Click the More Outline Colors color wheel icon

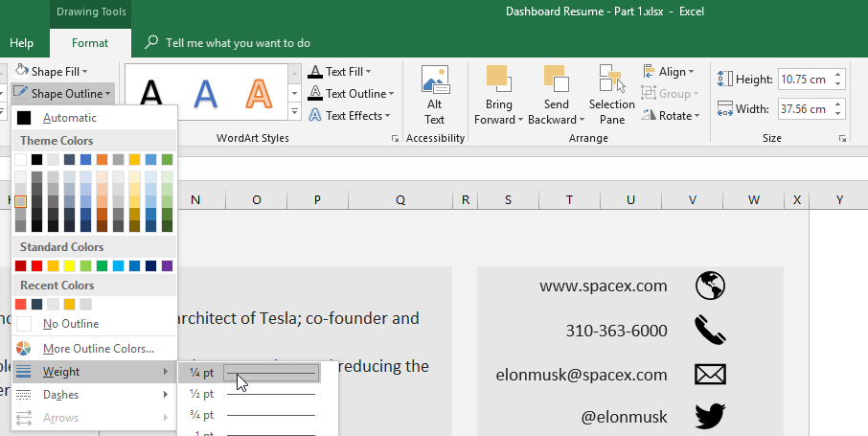pyautogui.click(x=24, y=349)
